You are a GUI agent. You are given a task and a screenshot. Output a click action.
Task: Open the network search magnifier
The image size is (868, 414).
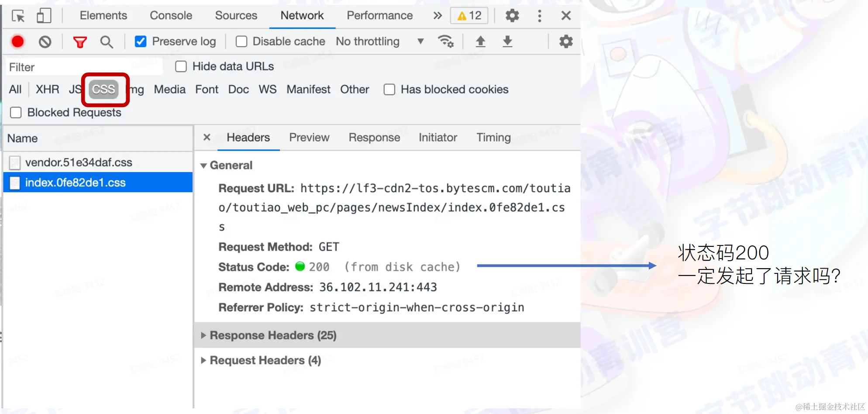click(x=107, y=42)
